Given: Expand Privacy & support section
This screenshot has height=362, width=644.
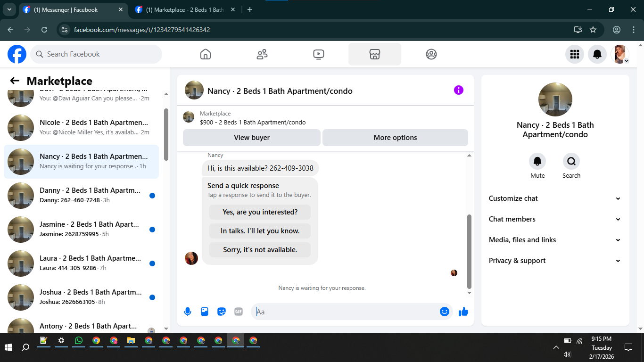Looking at the screenshot, I should tap(555, 261).
